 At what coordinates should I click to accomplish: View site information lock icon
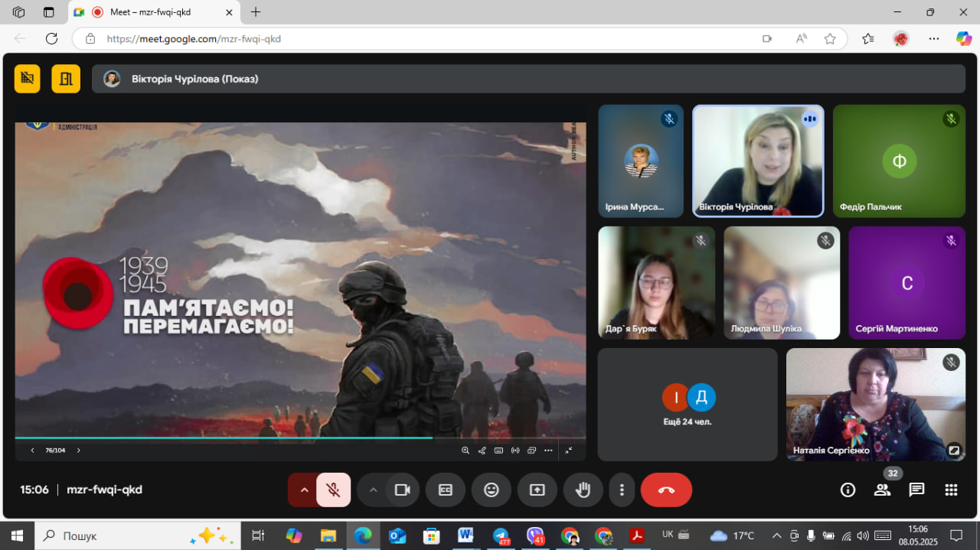coord(90,39)
